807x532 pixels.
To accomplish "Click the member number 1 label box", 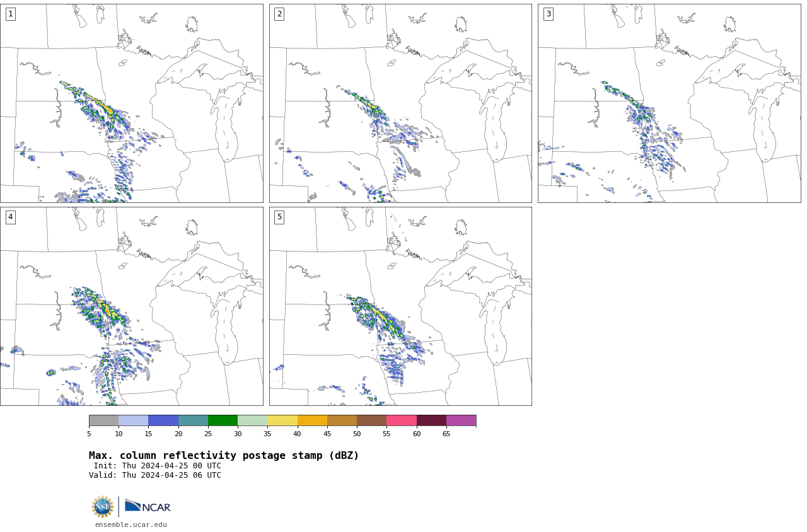I will 10,14.
